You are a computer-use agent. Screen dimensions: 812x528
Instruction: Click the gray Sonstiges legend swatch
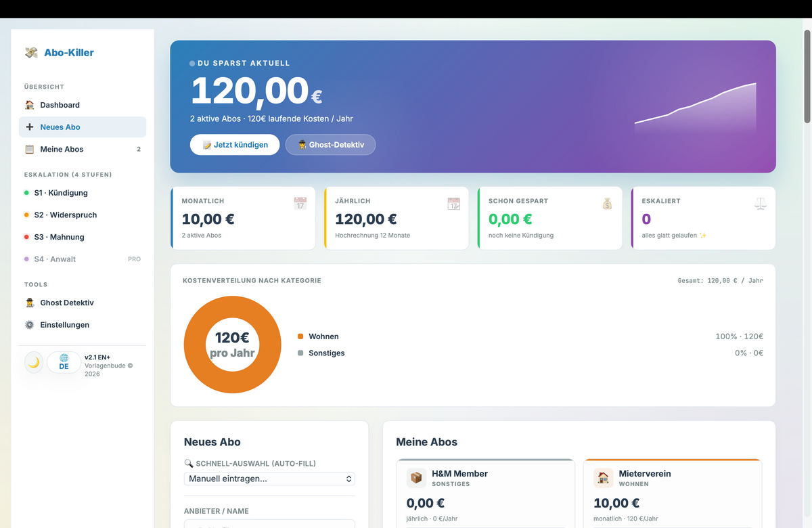click(x=300, y=353)
